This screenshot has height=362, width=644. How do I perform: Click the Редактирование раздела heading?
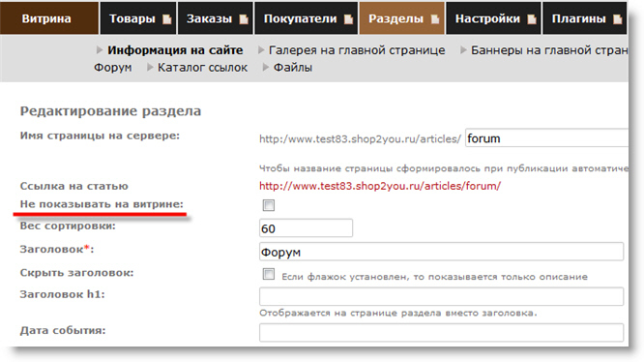[110, 111]
